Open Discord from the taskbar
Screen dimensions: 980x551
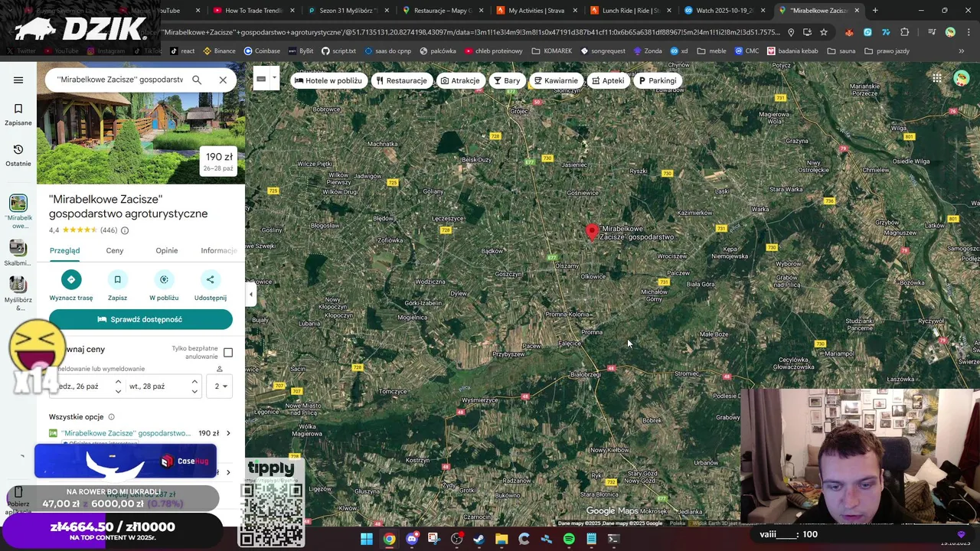(x=412, y=539)
